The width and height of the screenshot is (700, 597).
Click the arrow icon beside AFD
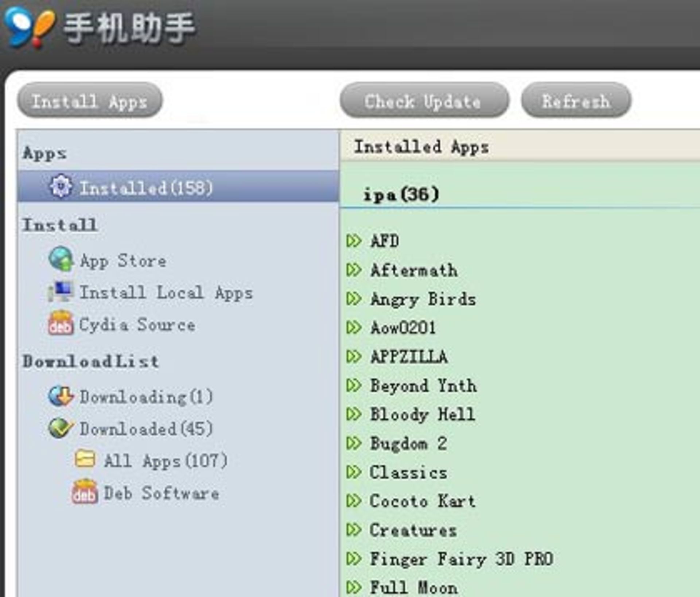point(354,241)
